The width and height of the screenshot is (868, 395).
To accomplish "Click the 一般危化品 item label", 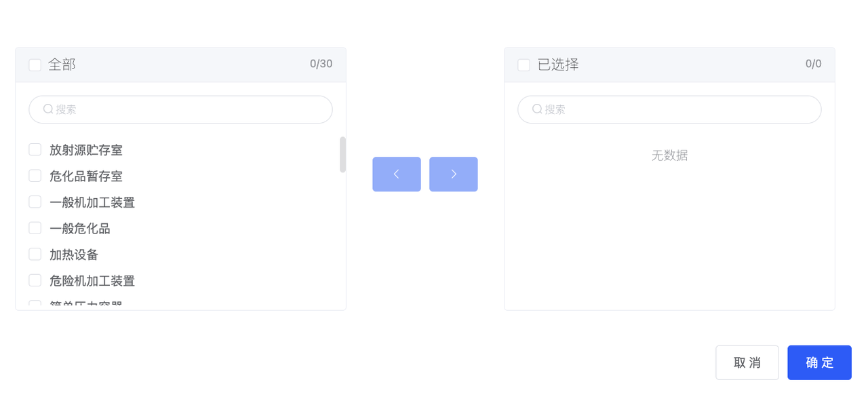I will [x=80, y=229].
